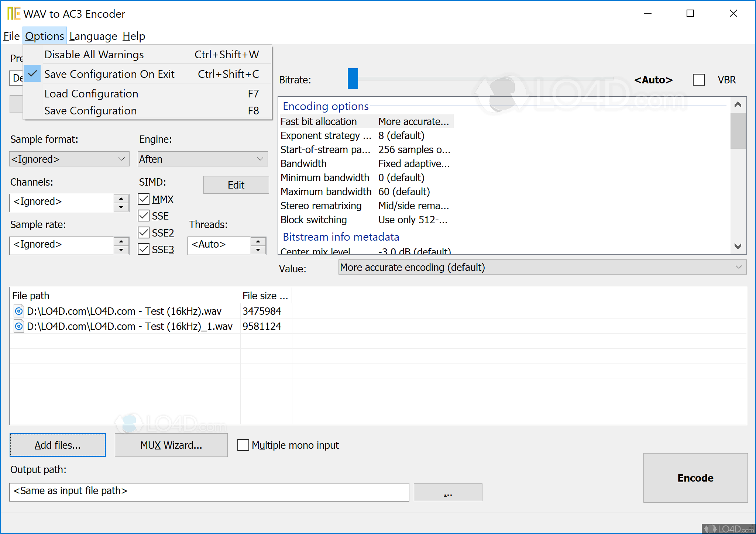Open the MUX Wizard
This screenshot has width=756, height=534.
[171, 445]
